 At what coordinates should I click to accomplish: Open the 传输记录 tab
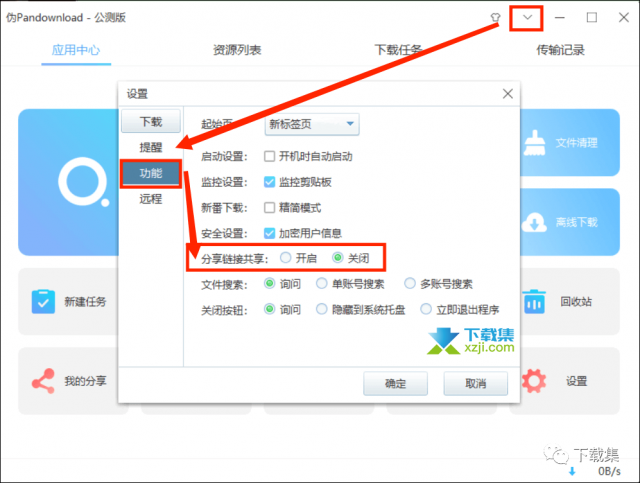tap(560, 50)
